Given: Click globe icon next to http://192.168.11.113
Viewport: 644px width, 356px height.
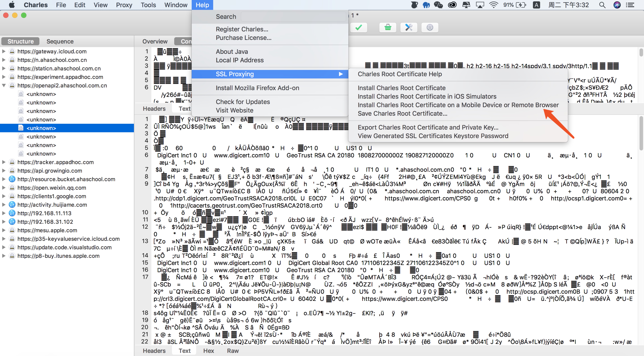Looking at the screenshot, I should (x=12, y=213).
